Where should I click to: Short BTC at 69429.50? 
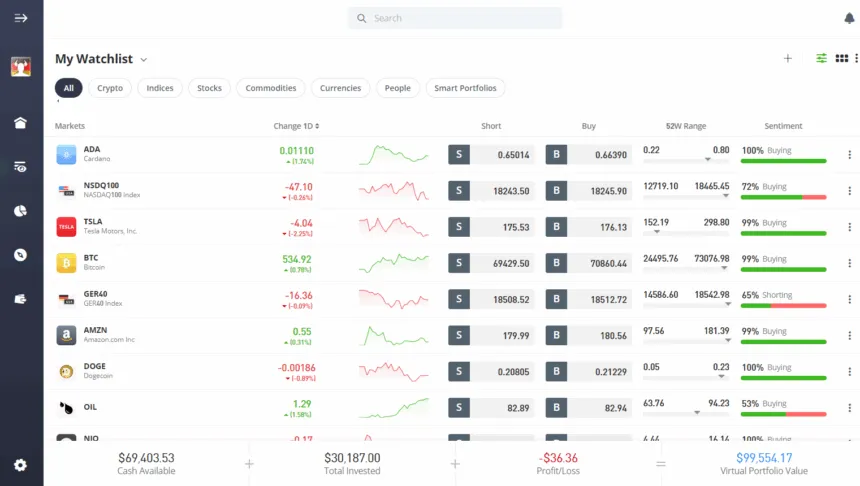pyautogui.click(x=491, y=263)
